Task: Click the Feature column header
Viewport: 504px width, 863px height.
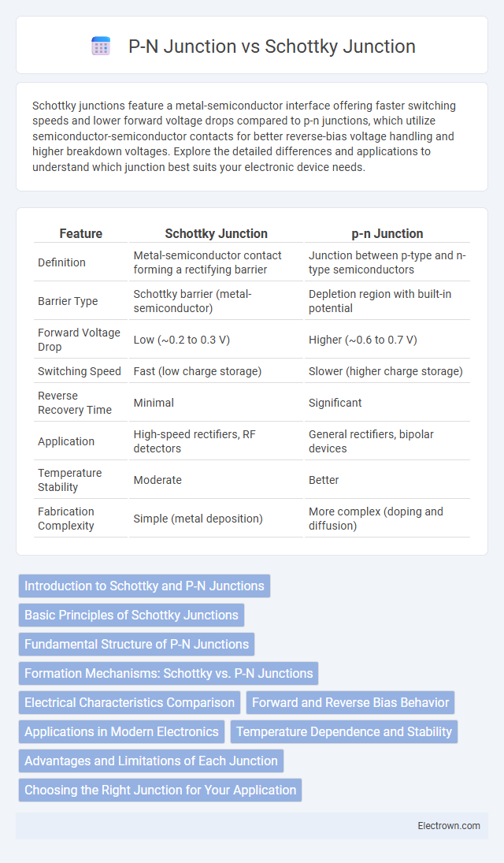Action: (81, 233)
